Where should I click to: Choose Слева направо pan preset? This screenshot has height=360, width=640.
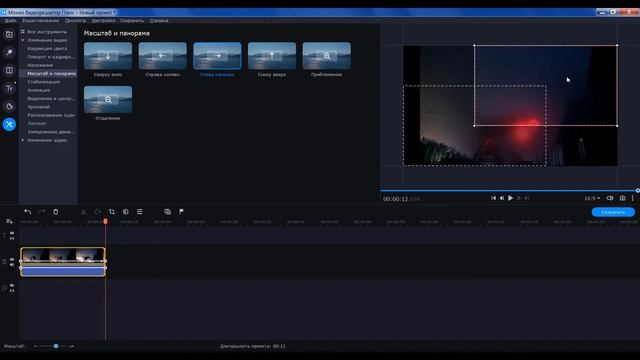coord(217,56)
